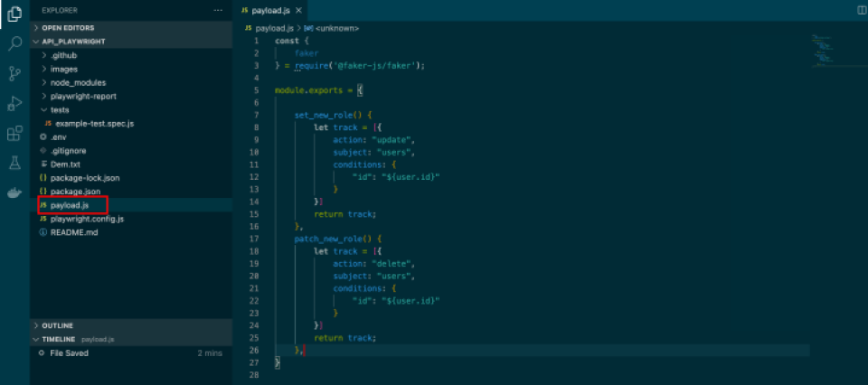868x385 pixels.
Task: Click 'subject: "users"' on line 10
Action: pyautogui.click(x=373, y=152)
